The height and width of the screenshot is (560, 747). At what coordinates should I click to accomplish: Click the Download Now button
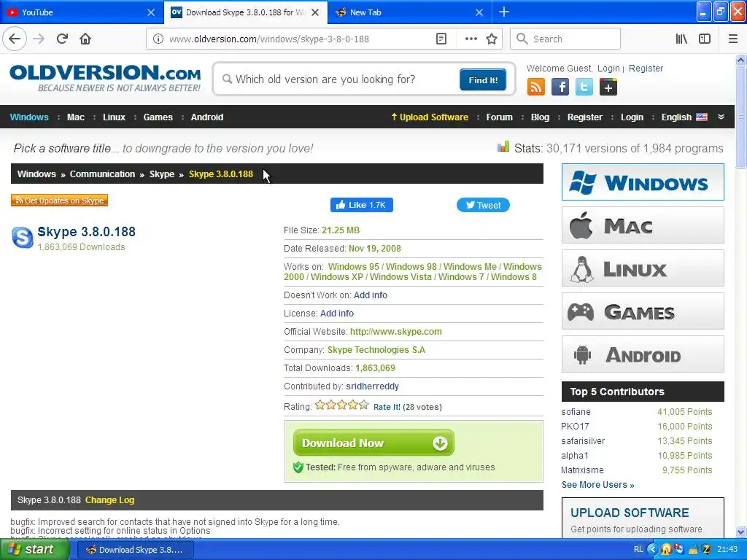coord(373,443)
